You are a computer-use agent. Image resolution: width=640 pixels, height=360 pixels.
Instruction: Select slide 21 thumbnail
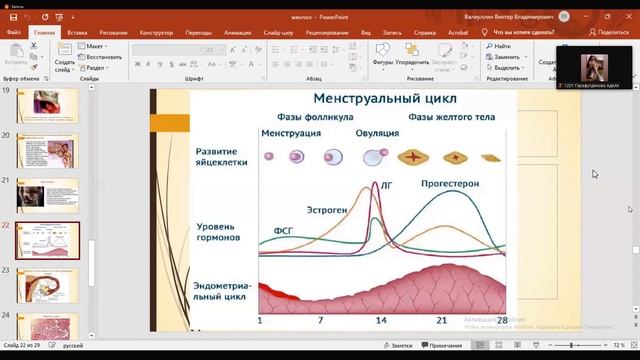[x=48, y=196]
